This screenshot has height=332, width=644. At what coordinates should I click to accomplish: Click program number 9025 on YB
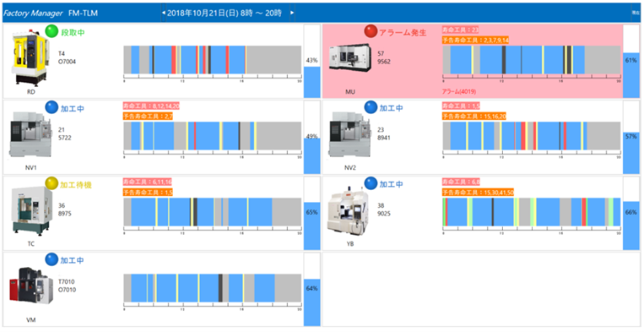pyautogui.click(x=384, y=214)
